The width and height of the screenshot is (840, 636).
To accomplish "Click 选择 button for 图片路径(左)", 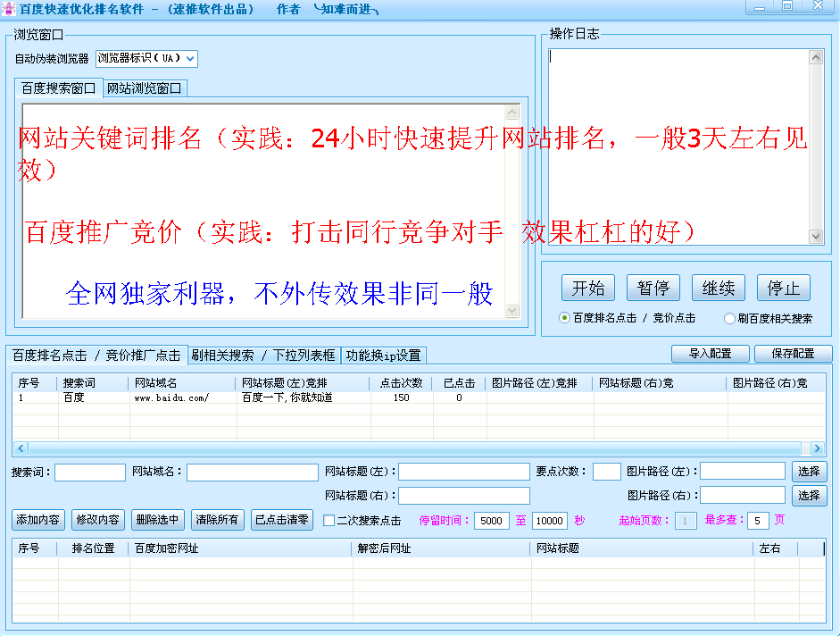I will 809,472.
